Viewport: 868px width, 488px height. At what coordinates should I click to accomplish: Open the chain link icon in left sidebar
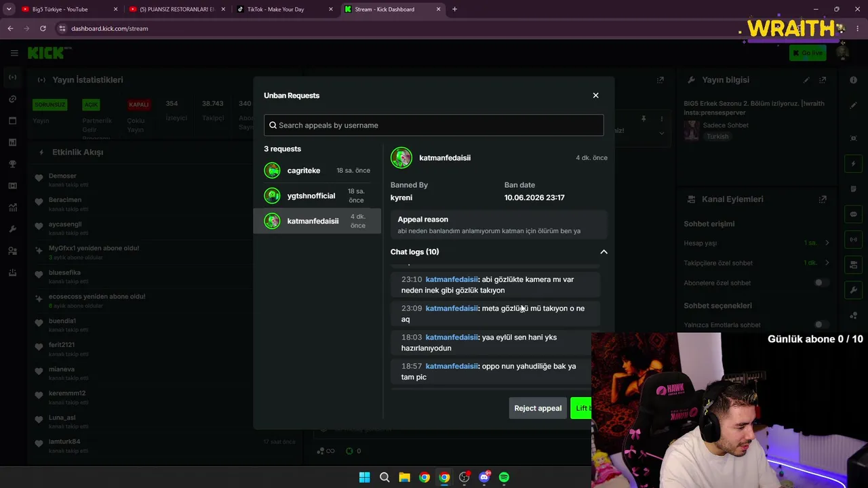pyautogui.click(x=12, y=99)
